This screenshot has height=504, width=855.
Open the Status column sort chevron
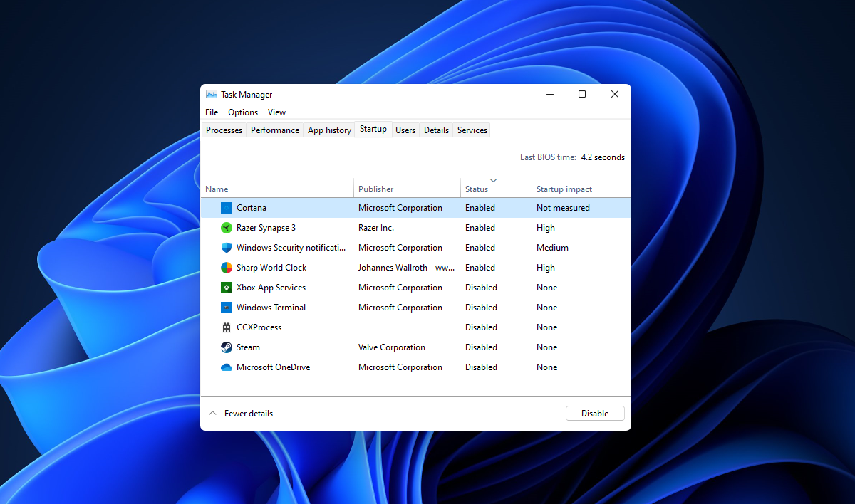tap(493, 182)
